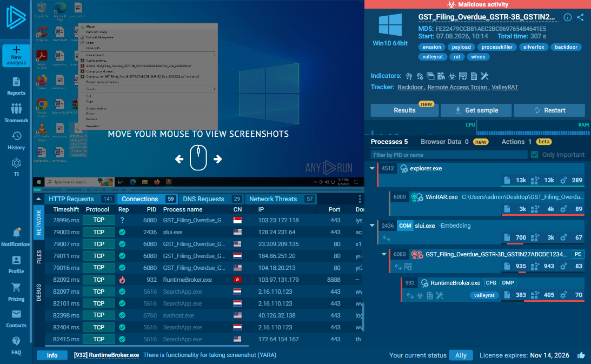591x364 pixels.
Task: Open Windows Start button in the VM screenshot
Action: pyautogui.click(x=38, y=182)
